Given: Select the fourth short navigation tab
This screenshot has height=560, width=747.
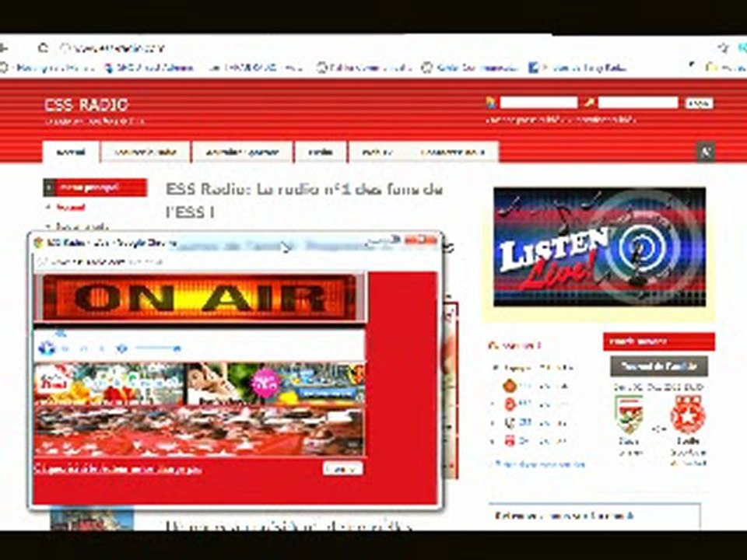Looking at the screenshot, I should (x=321, y=152).
